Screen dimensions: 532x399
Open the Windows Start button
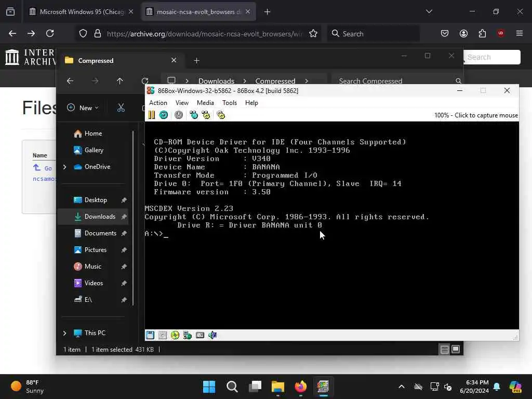pos(209,387)
